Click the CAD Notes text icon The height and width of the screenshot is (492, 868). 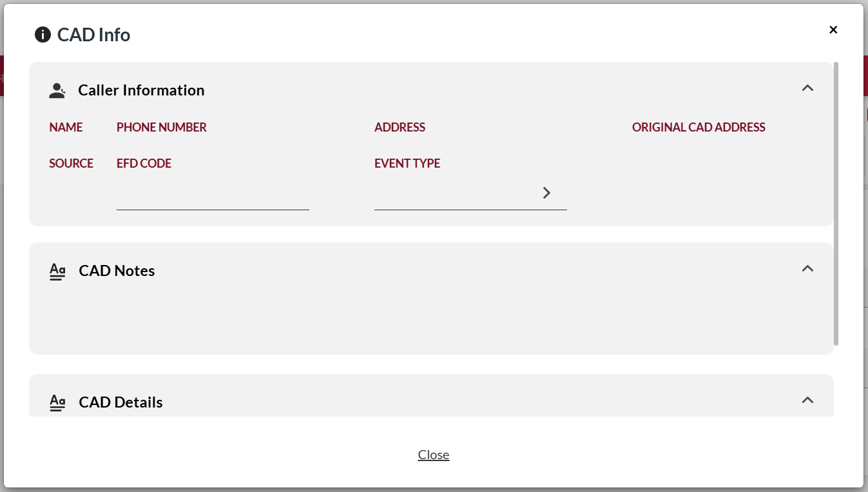coord(57,271)
